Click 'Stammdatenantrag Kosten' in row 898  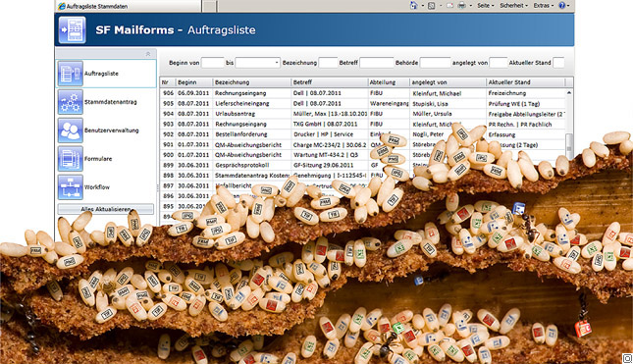click(252, 176)
